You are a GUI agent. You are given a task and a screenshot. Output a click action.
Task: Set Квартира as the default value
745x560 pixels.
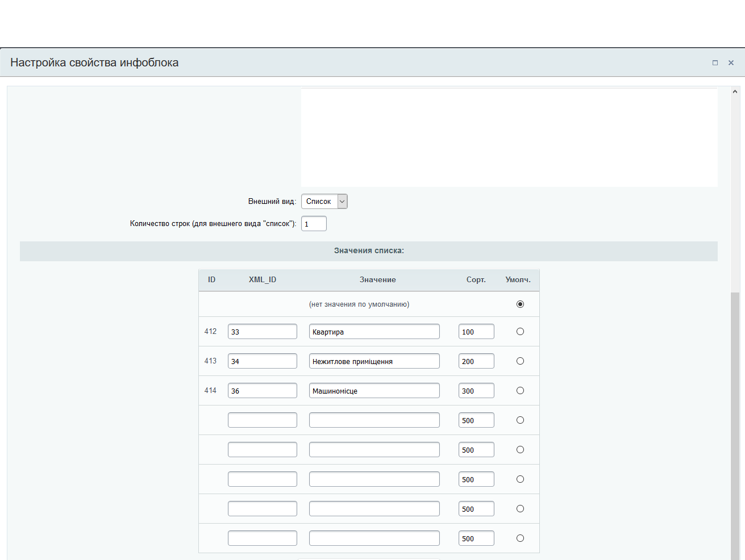pos(520,332)
